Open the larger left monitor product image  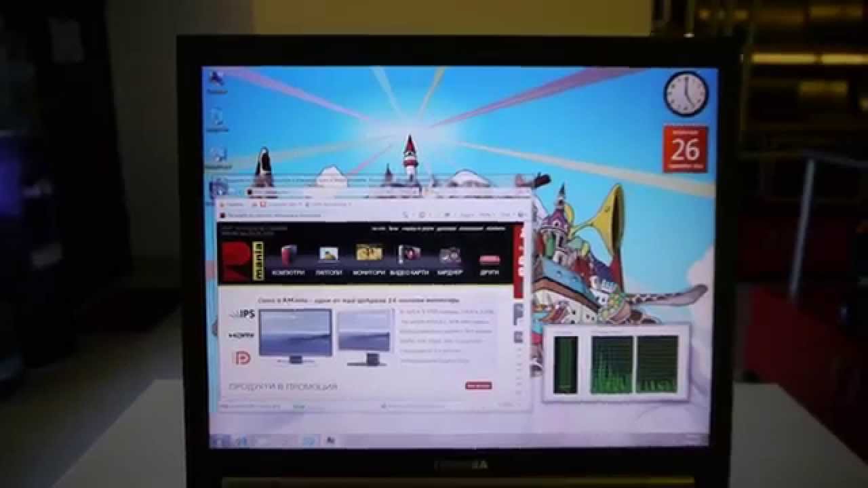tap(295, 336)
